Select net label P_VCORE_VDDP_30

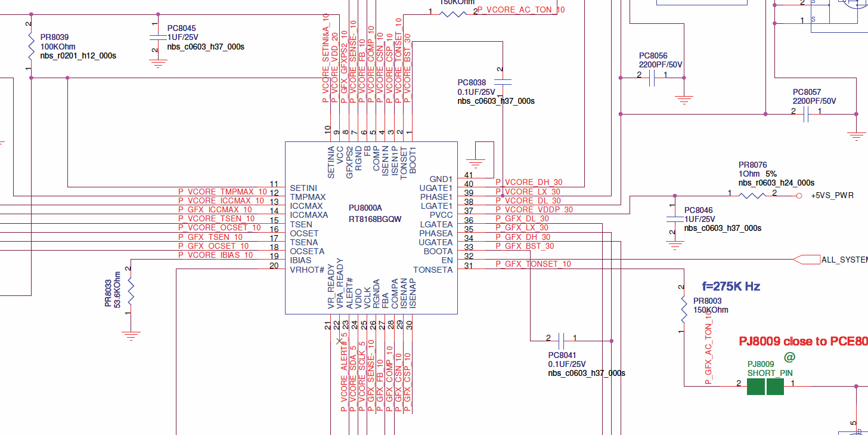pos(534,209)
